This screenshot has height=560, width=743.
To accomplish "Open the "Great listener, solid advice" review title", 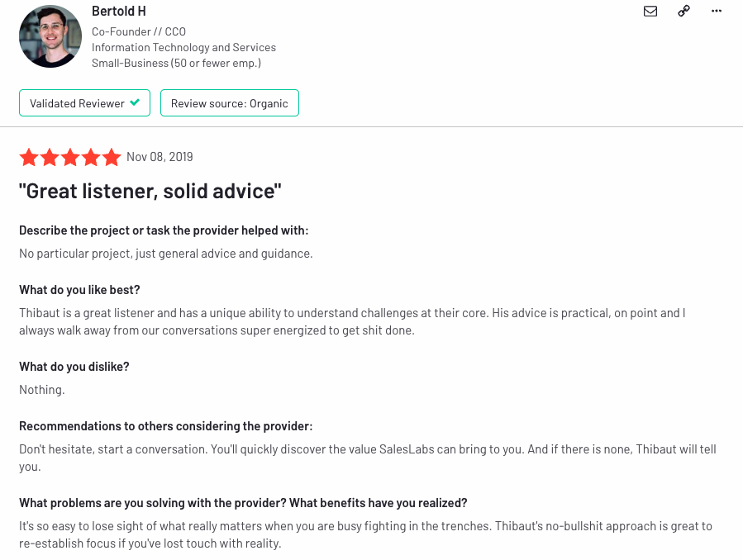I will pos(150,192).
